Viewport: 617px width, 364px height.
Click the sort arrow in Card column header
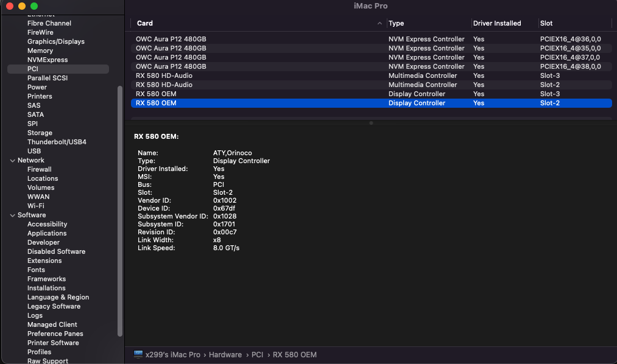click(x=379, y=23)
